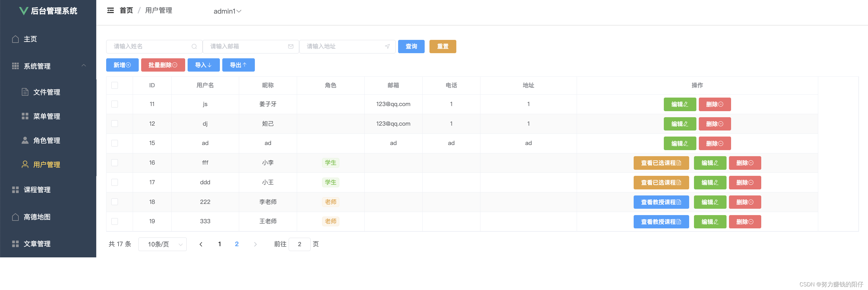Screen dimensions: 868x290
Task: Click the Vue logo in sidebar header
Action: point(24,11)
